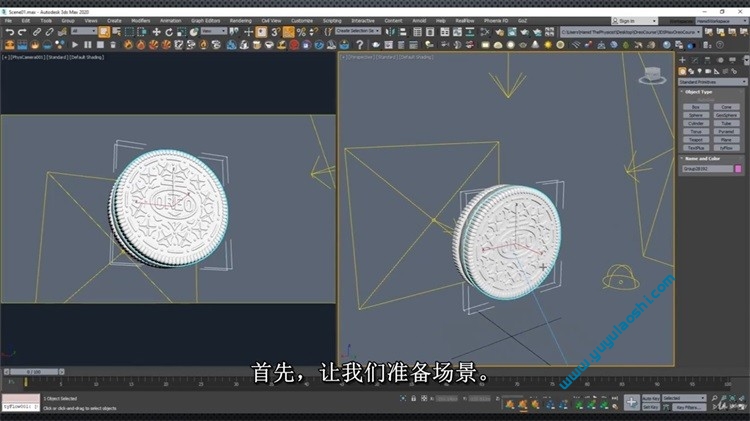Open the Animation menu
The height and width of the screenshot is (421, 750).
pyautogui.click(x=171, y=21)
